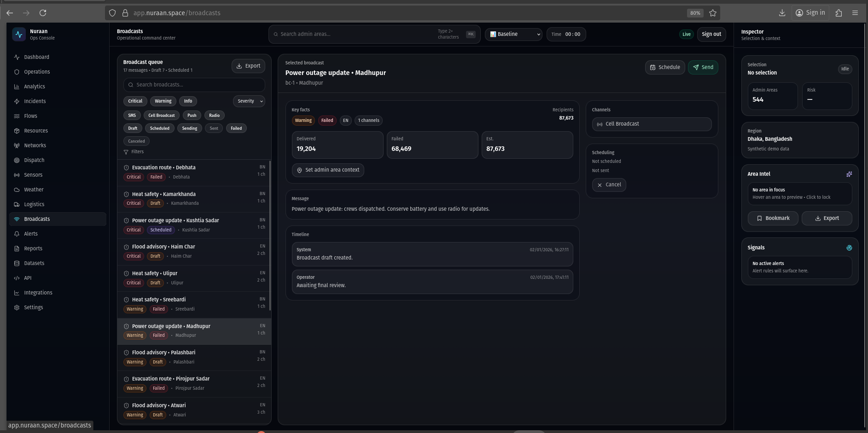This screenshot has width=868, height=433.
Task: Open the browser hamburger menu
Action: (x=855, y=13)
